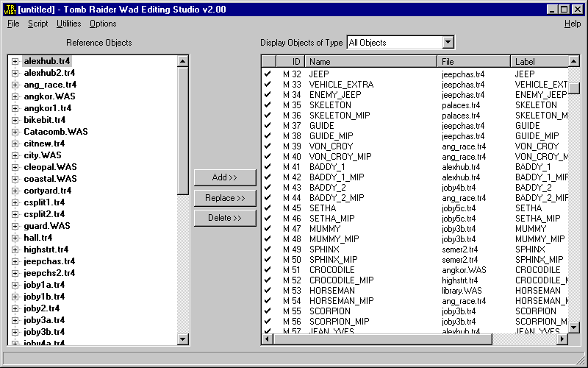Expand the guard.WAS tree node

tap(15, 226)
